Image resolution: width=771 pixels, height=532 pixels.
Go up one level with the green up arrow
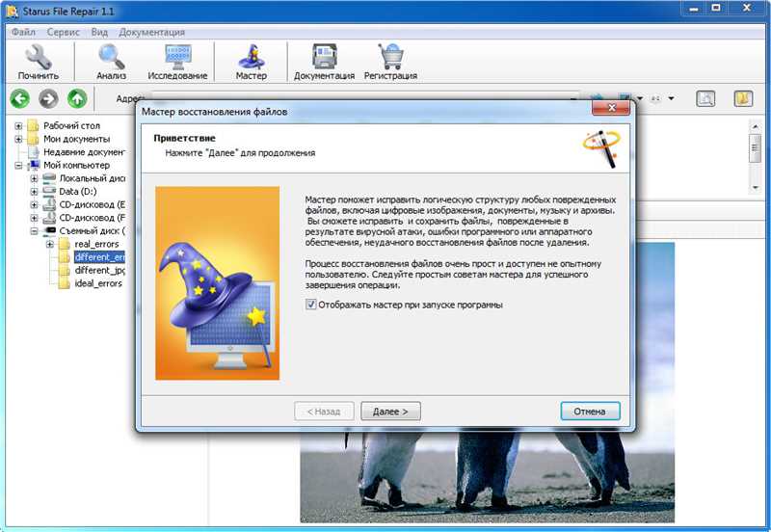(77, 99)
